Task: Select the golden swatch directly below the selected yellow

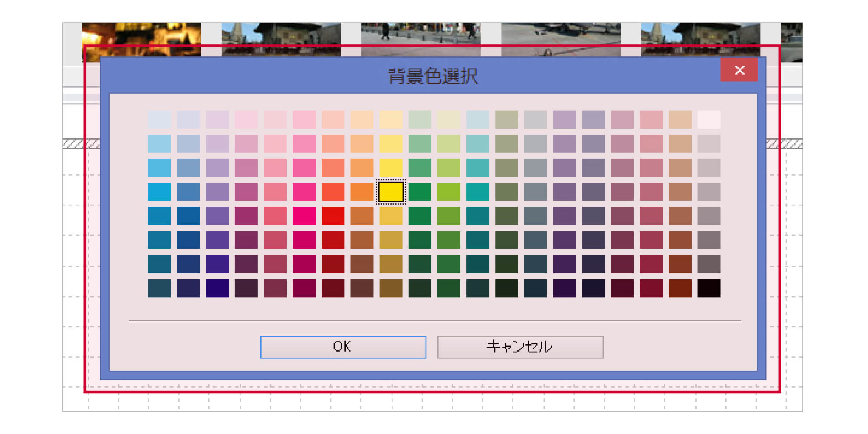Action: pos(391,216)
